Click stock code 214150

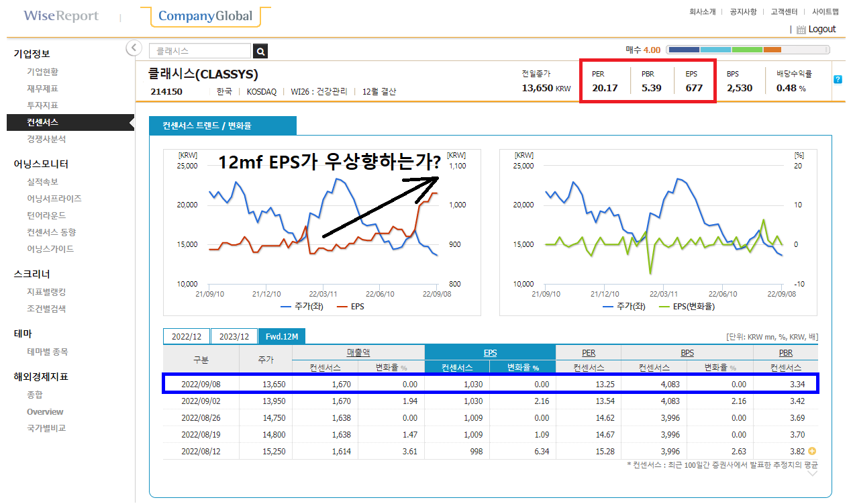pyautogui.click(x=166, y=92)
